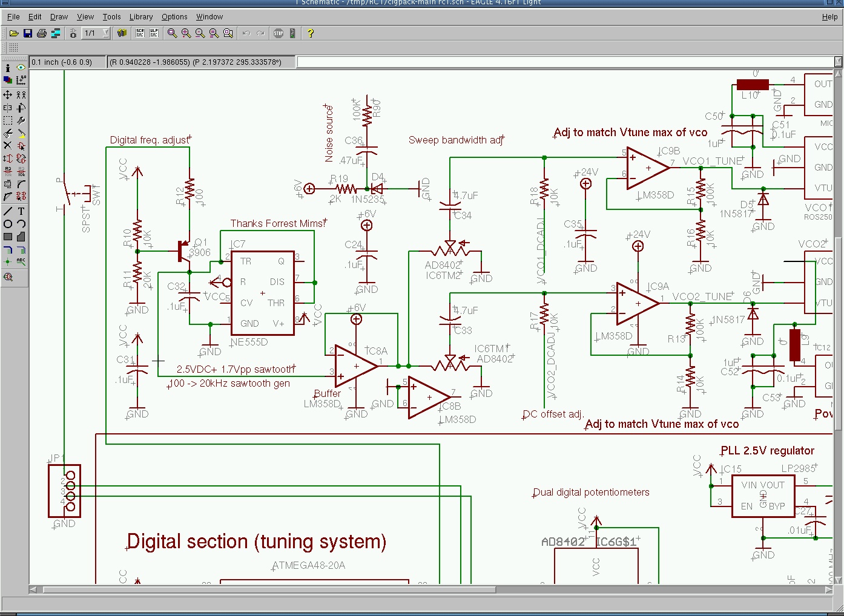
Task: Run the Electrical Rule Check tool
Action: pos(8,277)
